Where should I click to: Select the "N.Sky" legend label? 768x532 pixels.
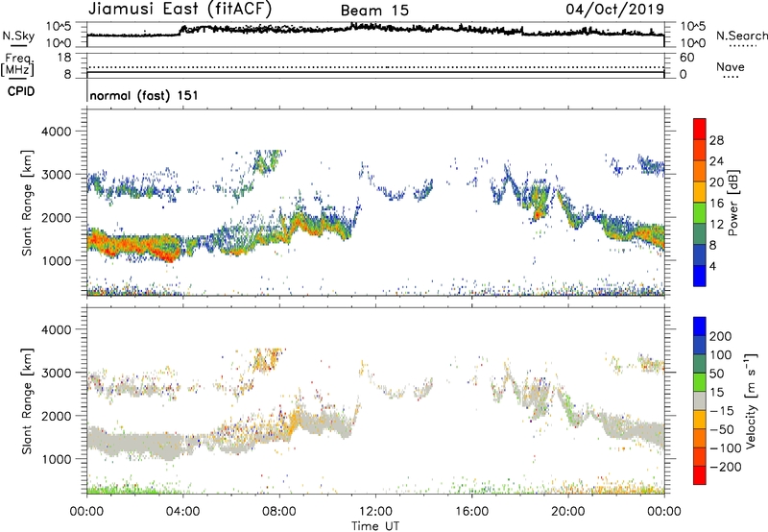(18, 36)
